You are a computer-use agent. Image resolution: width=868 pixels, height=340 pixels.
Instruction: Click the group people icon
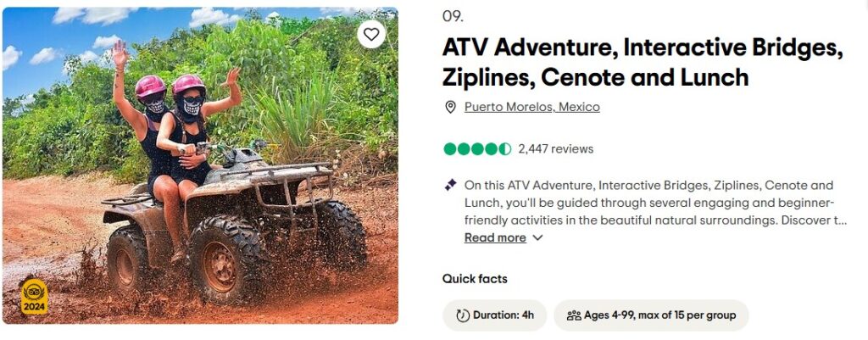click(574, 315)
